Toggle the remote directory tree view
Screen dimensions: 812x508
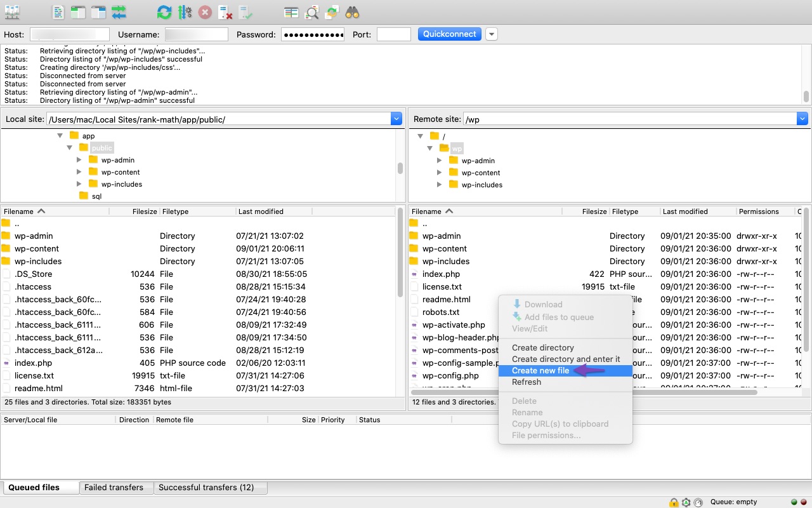[x=98, y=11]
